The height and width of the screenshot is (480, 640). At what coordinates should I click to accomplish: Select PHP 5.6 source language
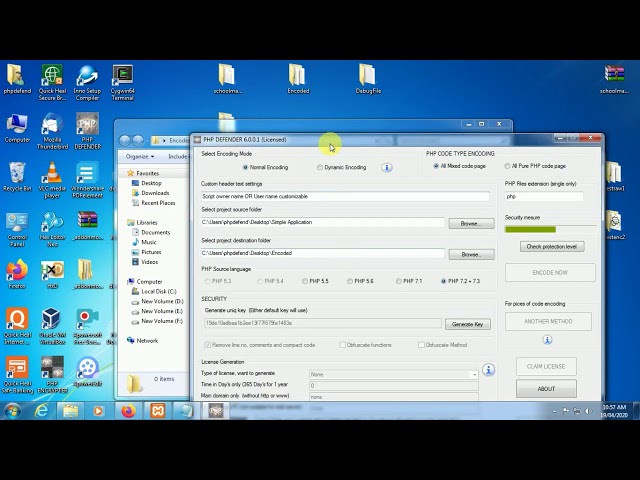360,281
